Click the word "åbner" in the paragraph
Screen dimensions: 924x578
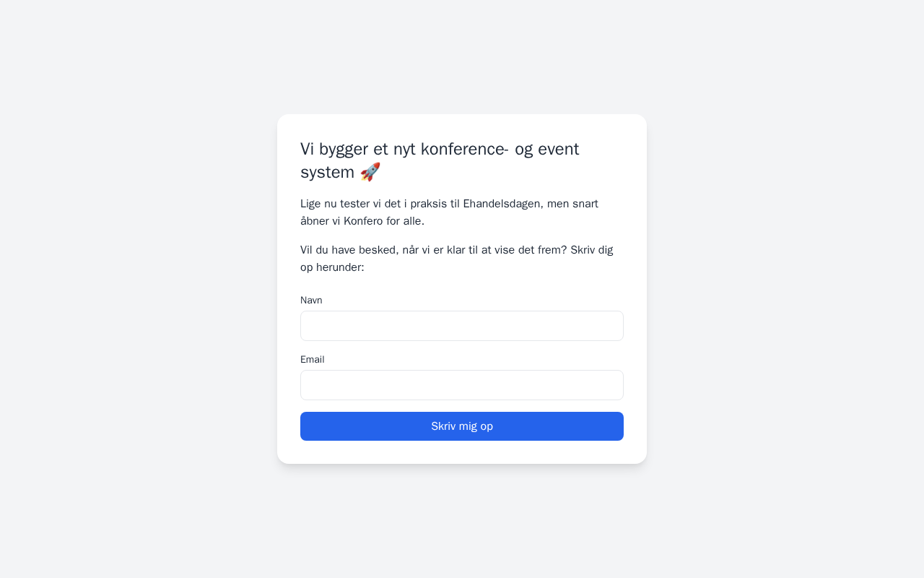tap(315, 221)
